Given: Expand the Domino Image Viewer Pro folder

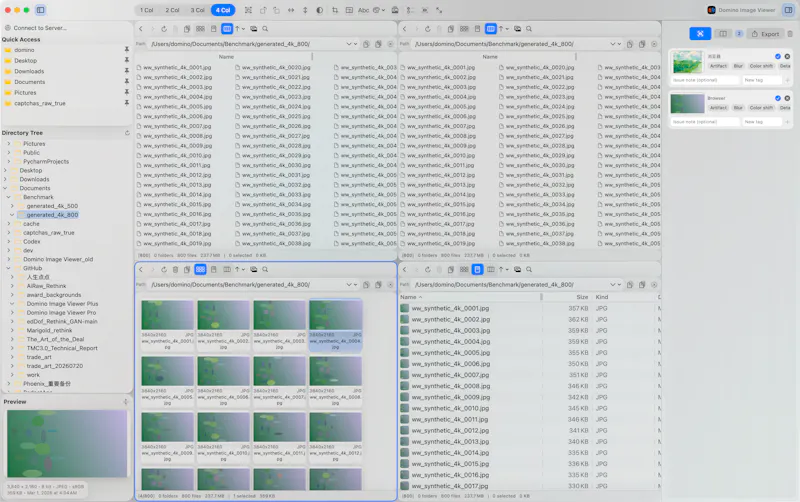Looking at the screenshot, I should (x=12, y=313).
